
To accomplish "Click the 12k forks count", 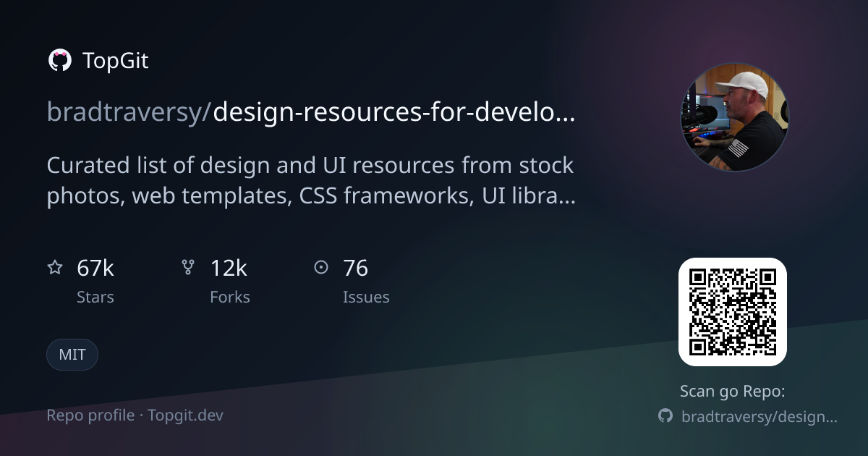I will [x=229, y=269].
